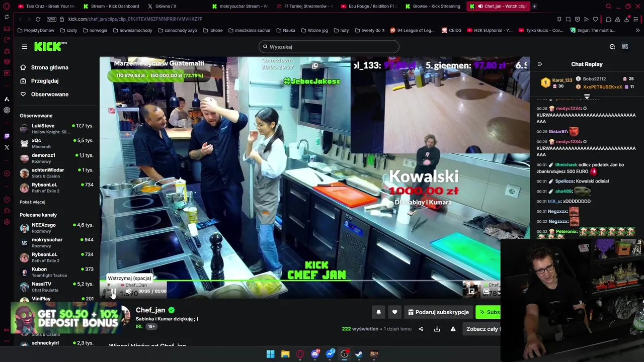Screen dimensions: 644x362
Task: Share the clip with the share icon
Action: point(421,329)
